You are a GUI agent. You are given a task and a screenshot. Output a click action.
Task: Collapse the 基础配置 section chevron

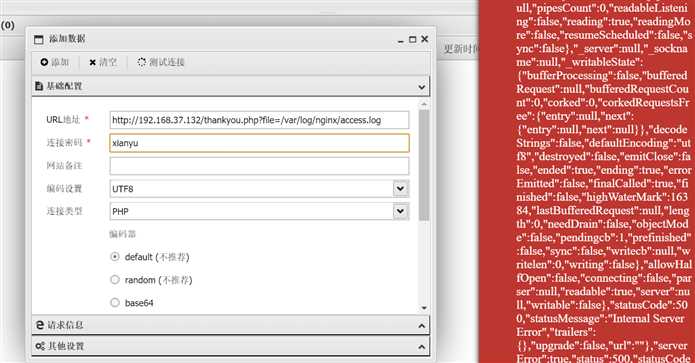[x=422, y=87]
